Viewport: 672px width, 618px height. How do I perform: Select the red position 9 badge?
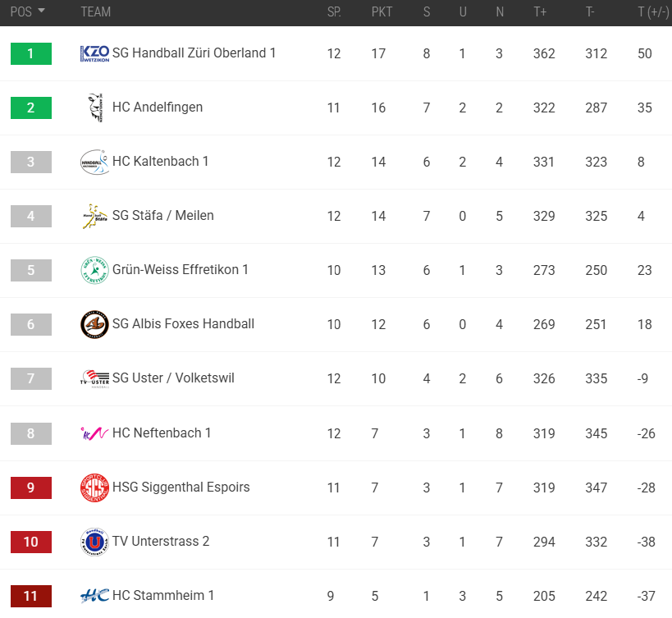pyautogui.click(x=30, y=487)
